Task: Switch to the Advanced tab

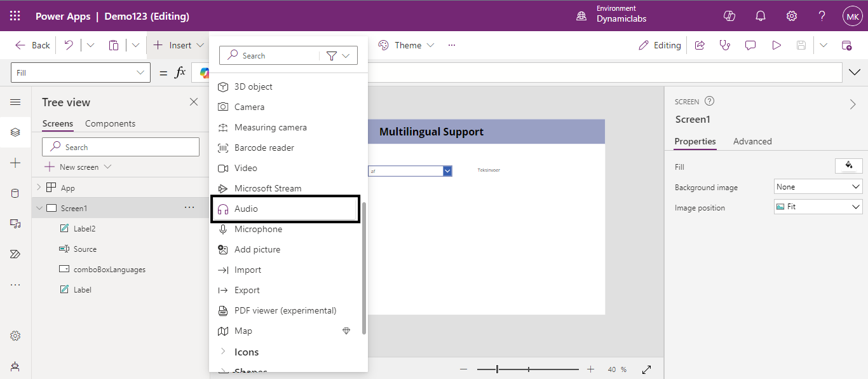Action: click(752, 141)
